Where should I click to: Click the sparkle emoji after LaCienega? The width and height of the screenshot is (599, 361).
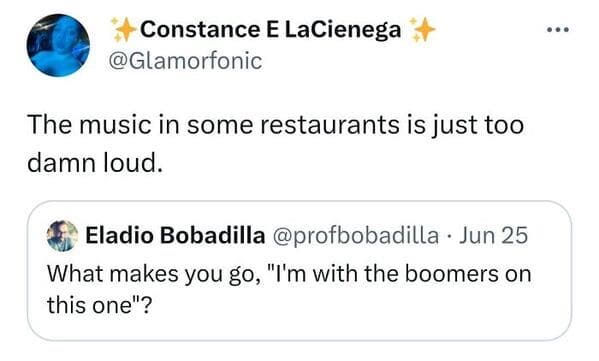coord(422,29)
